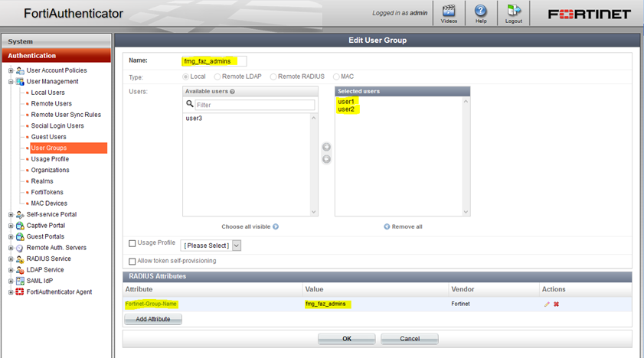Click the RADIUS Service icon
Screen dimensions: 644x358
[x=20, y=259]
